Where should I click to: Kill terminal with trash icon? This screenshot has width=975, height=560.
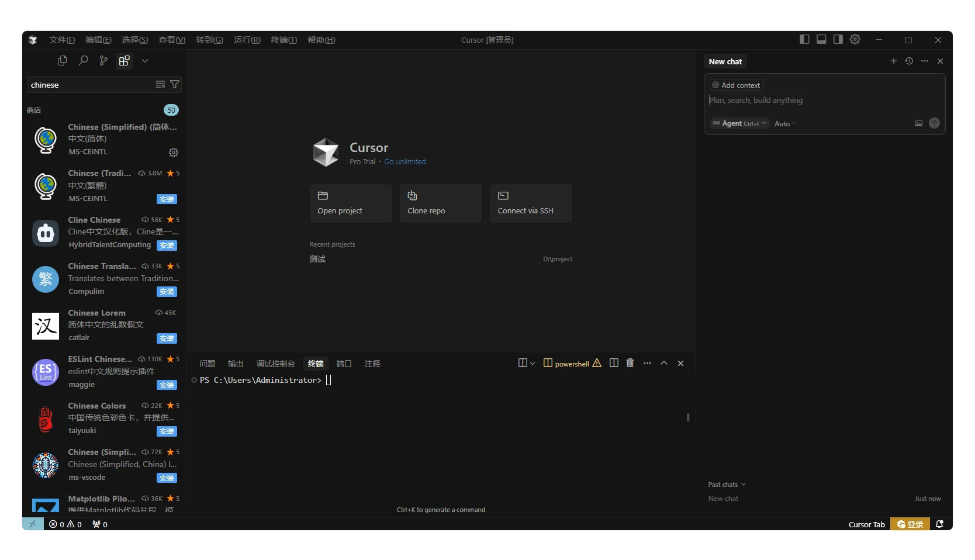coord(630,363)
